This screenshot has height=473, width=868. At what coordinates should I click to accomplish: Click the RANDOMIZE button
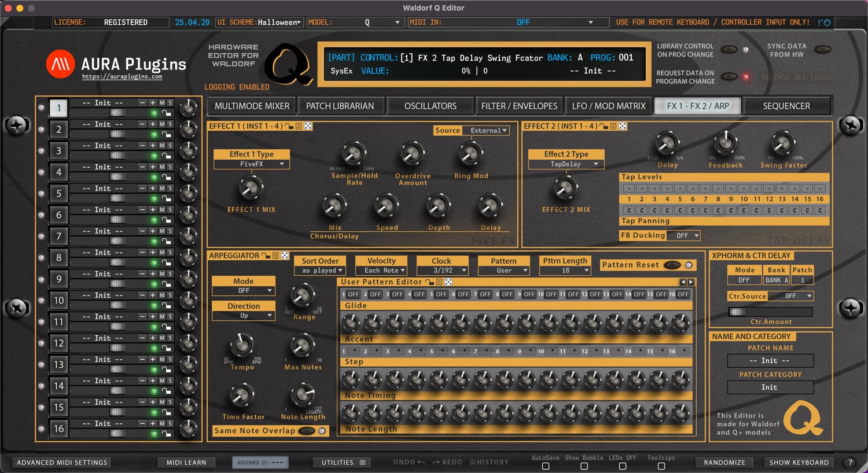pyautogui.click(x=724, y=463)
